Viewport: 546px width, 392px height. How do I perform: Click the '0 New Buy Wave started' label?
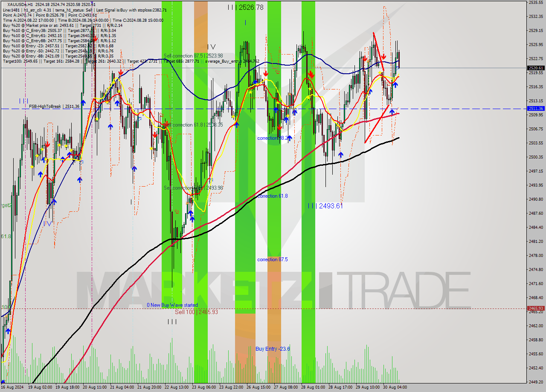click(x=172, y=305)
